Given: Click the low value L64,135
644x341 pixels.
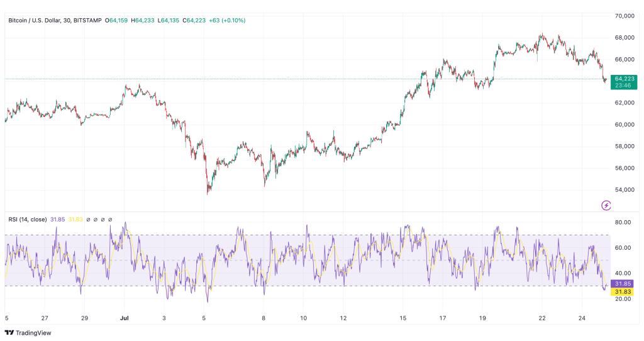Looking at the screenshot, I should [169, 20].
